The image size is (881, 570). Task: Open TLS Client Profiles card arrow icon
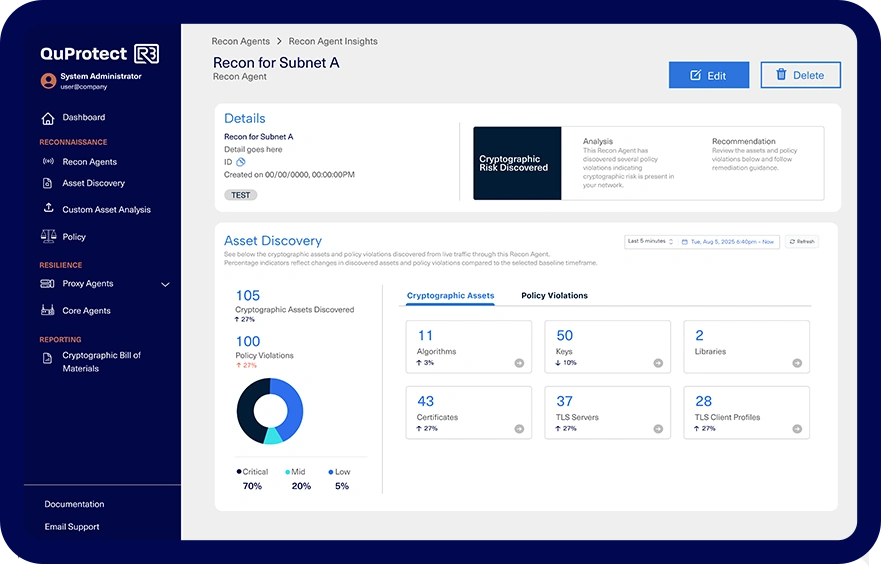(x=797, y=429)
